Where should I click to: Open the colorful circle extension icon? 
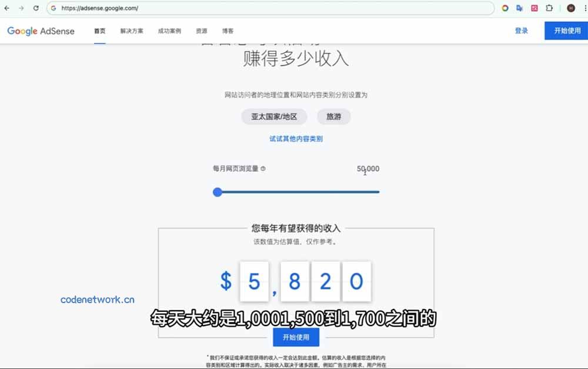click(x=505, y=8)
